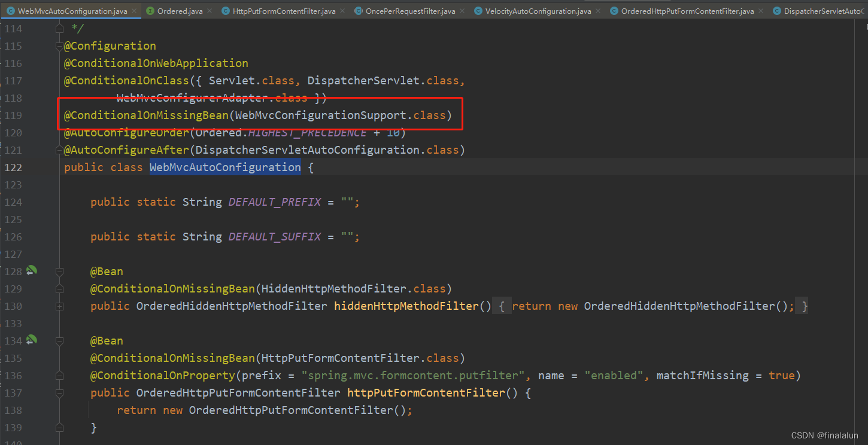Viewport: 868px width, 445px height.
Task: Click the class icon on HttpPutFormContentFilter.java tab
Action: 225,10
